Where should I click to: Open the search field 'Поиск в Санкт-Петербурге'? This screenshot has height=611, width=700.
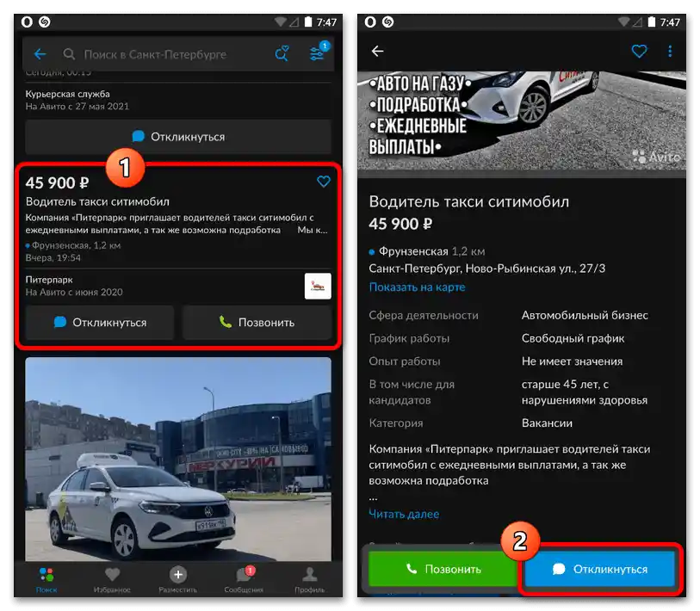(155, 54)
